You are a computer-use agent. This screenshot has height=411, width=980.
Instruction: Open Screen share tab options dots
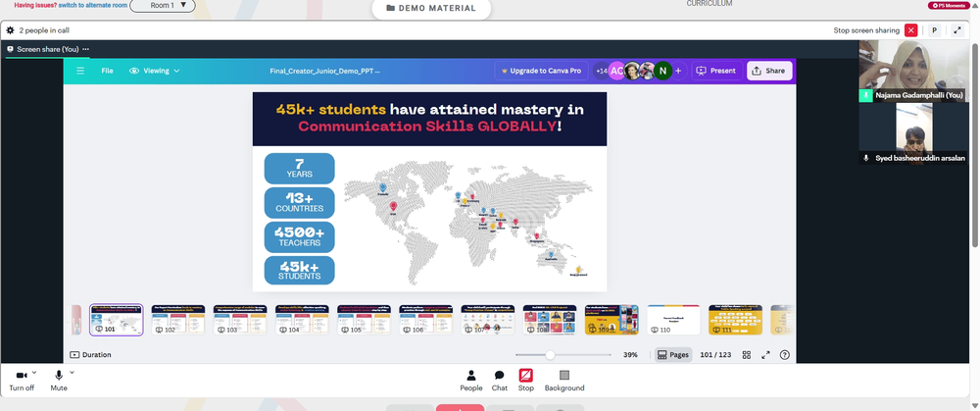click(85, 49)
